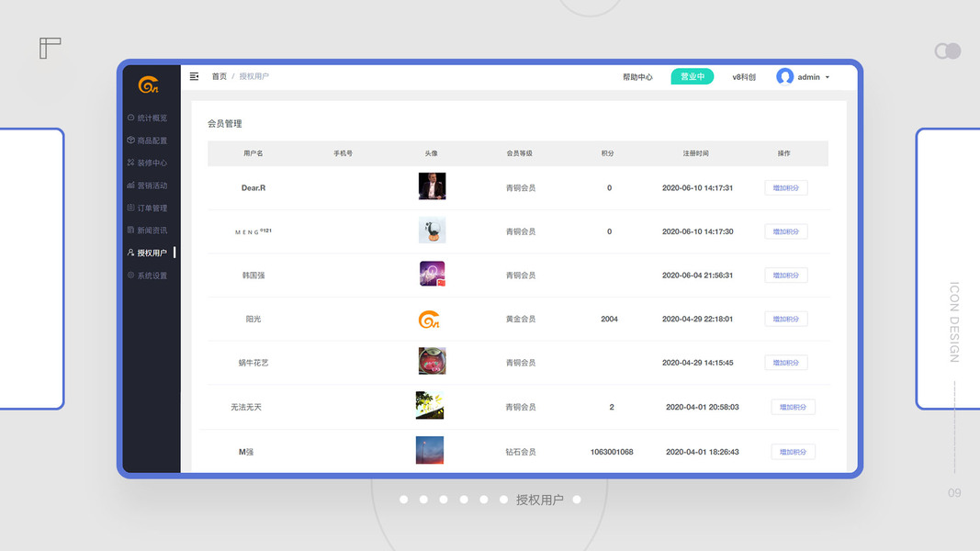Click 无法无天's avatar thumbnail
This screenshot has width=980, height=551.
429,405
